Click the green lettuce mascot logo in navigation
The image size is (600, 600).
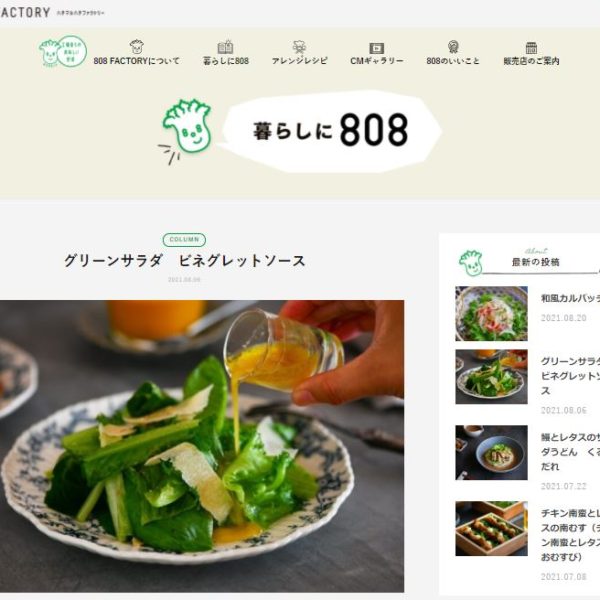tap(63, 52)
